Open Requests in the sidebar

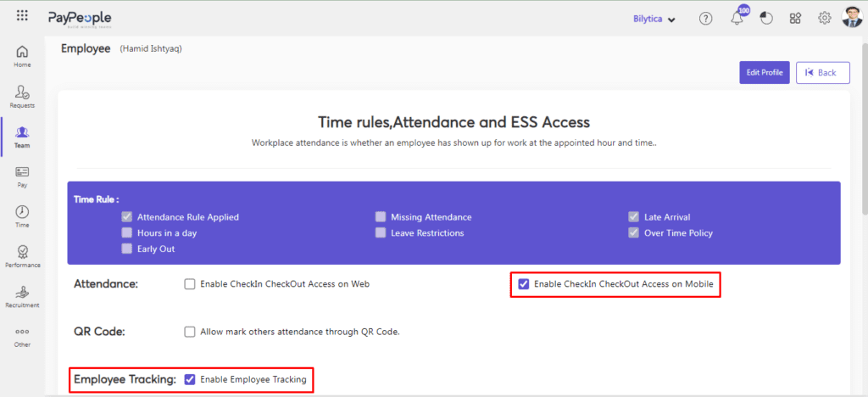tap(22, 97)
